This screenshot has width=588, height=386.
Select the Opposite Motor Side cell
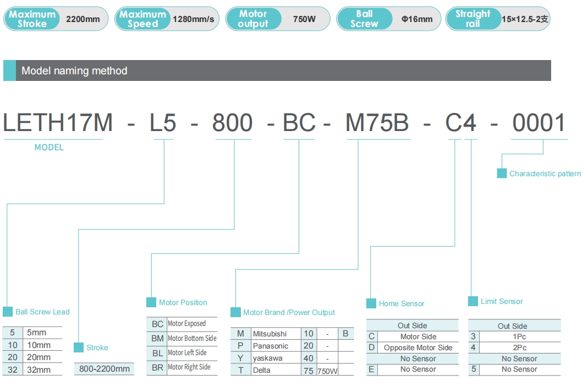(x=418, y=347)
